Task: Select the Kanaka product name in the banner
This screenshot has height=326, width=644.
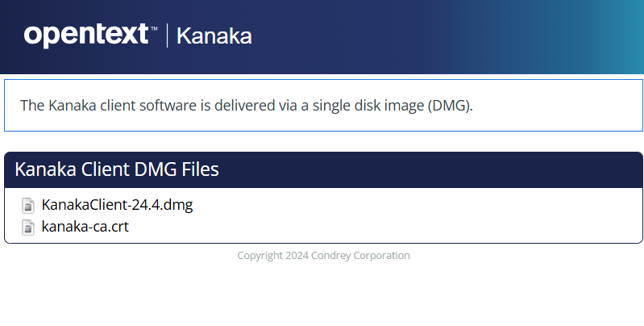Action: coord(214,36)
